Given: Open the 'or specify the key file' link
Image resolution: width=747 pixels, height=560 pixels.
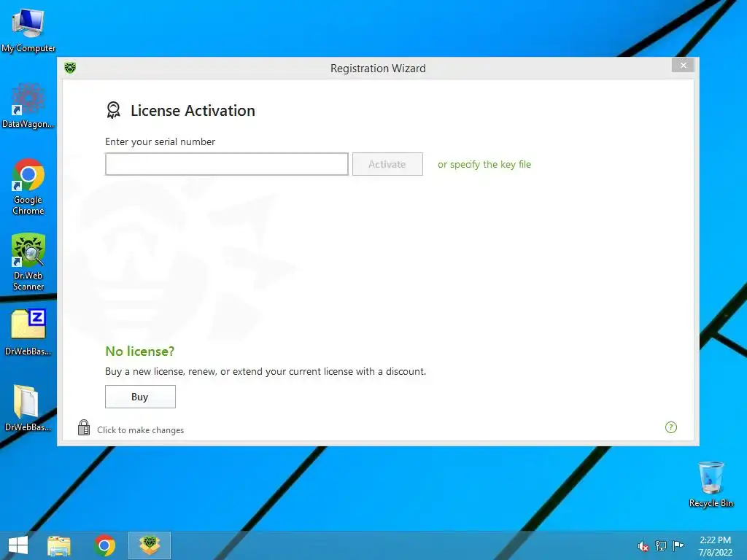Looking at the screenshot, I should 484,164.
